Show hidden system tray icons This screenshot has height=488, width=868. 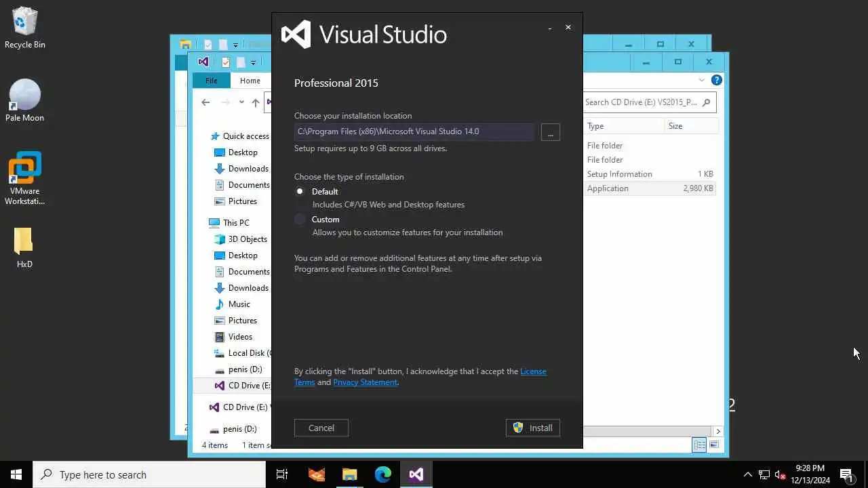tap(747, 474)
